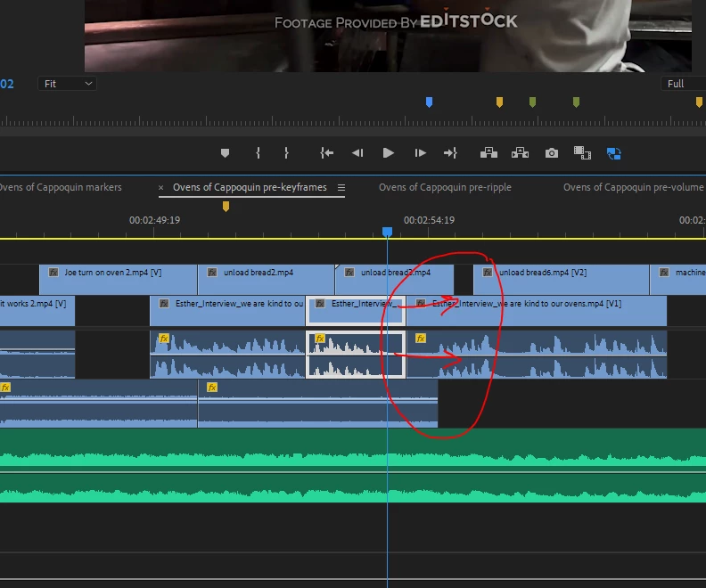Viewport: 706px width, 588px height.
Task: Click the first green marker on monitor ruler
Action: pos(533,102)
